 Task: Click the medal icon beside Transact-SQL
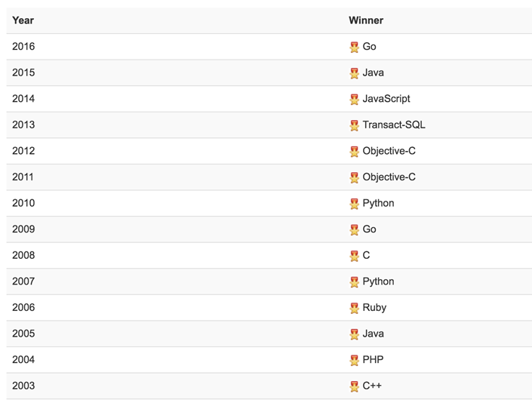pyautogui.click(x=354, y=125)
